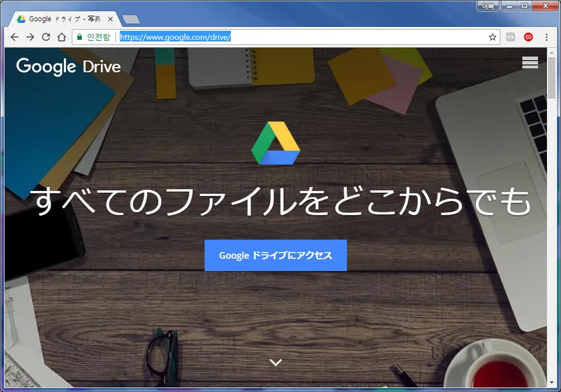Screen dimensions: 561x392
Task: Open a new tab button
Action: tap(131, 19)
